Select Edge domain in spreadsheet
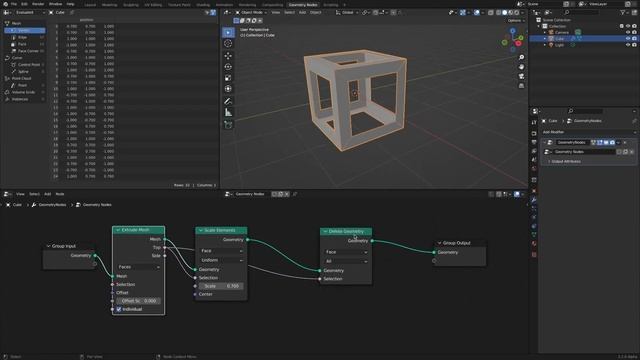Viewport: 640px width, 360px height. 25,37
